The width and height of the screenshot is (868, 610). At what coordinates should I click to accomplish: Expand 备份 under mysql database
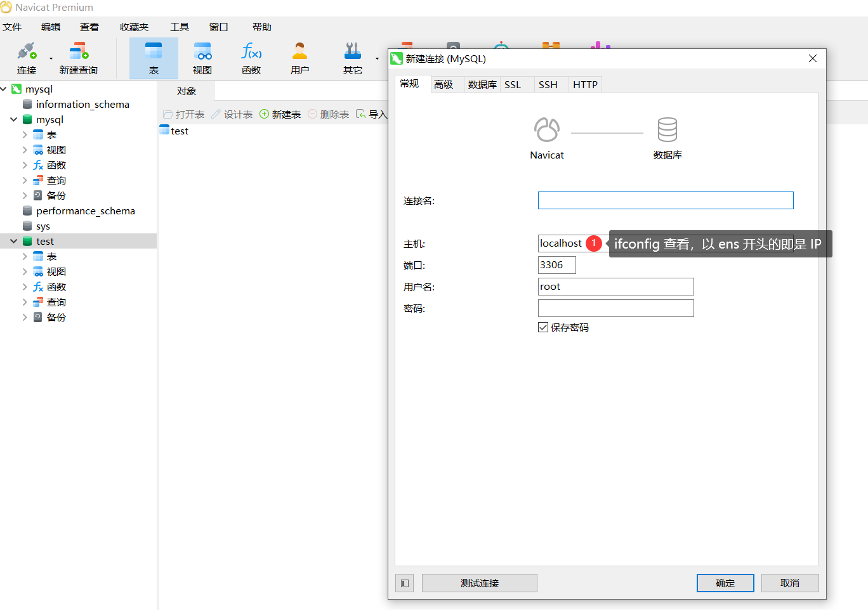click(x=25, y=195)
